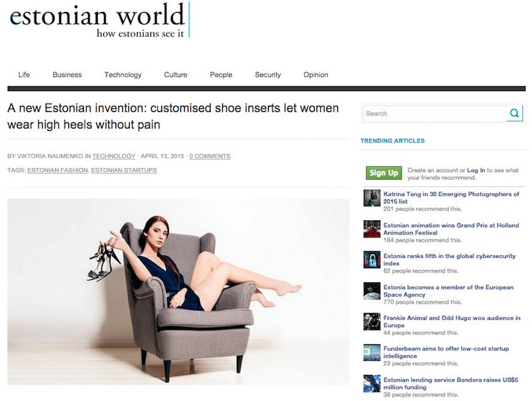Open the Opinion section
Viewport: 532px width, 401px height.
point(315,74)
